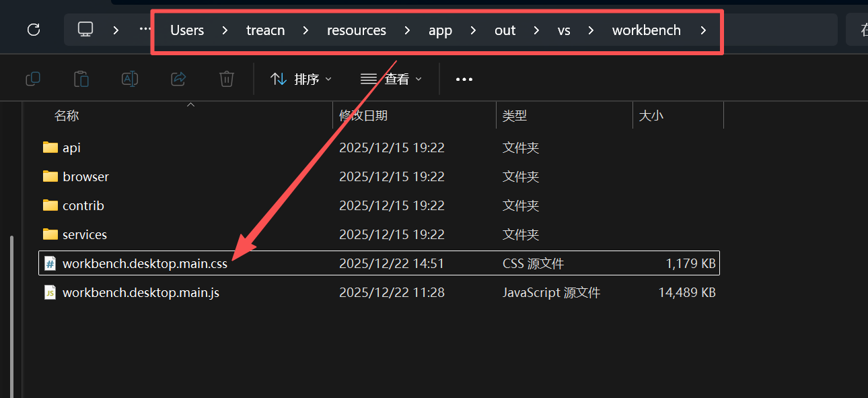Click the Paste icon in the toolbar

tap(81, 78)
